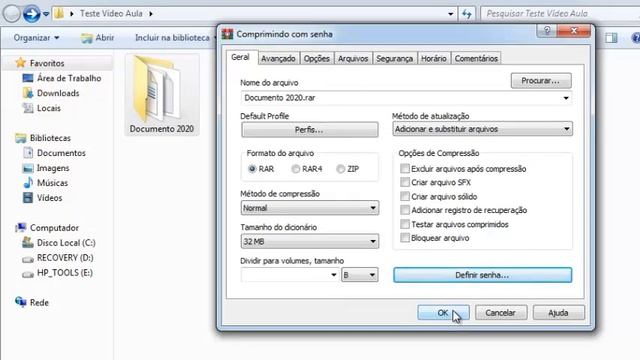Image resolution: width=640 pixels, height=360 pixels.
Task: Click the Imagens library icon
Action: pos(28,168)
